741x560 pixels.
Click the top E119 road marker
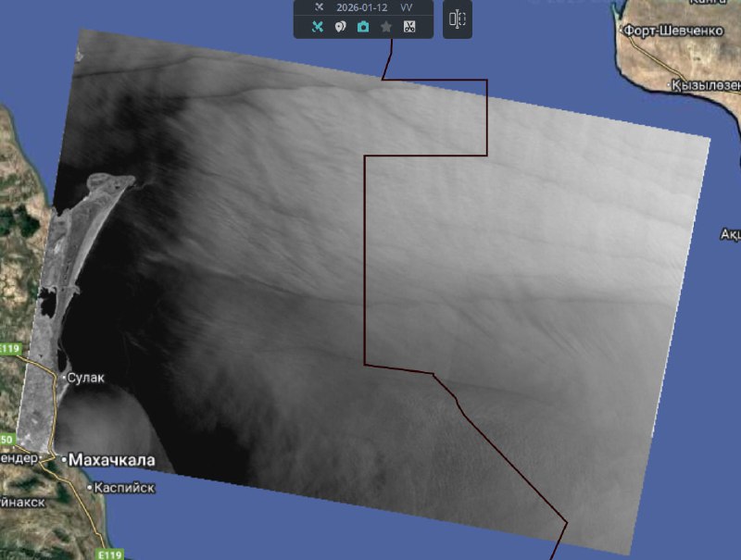[x=9, y=349]
